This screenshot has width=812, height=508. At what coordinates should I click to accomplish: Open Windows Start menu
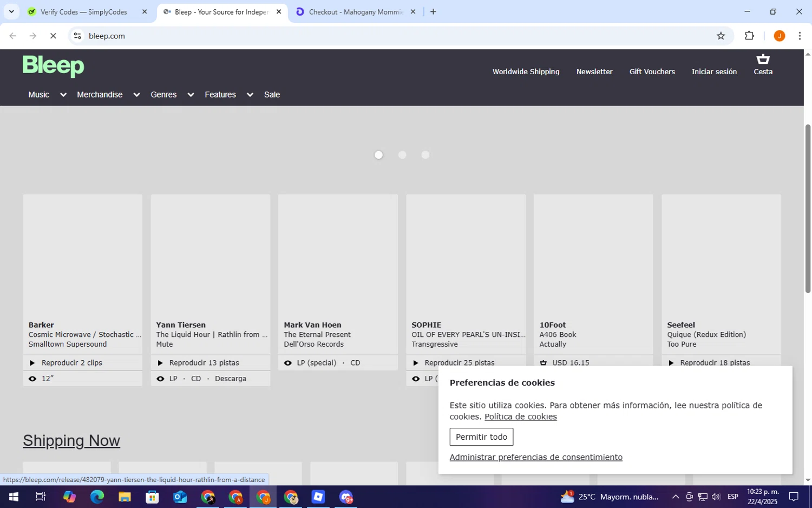point(13,497)
